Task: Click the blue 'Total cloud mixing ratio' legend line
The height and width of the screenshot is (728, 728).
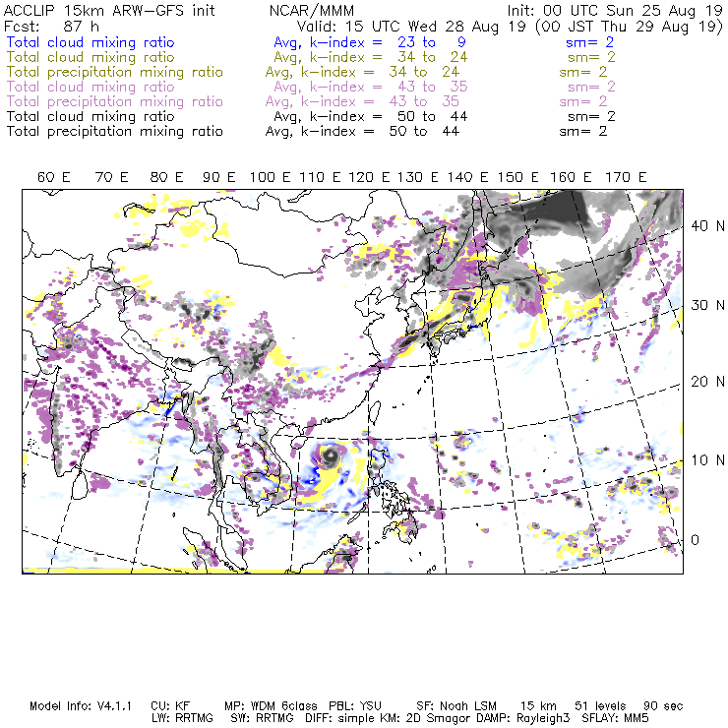Action: point(91,42)
